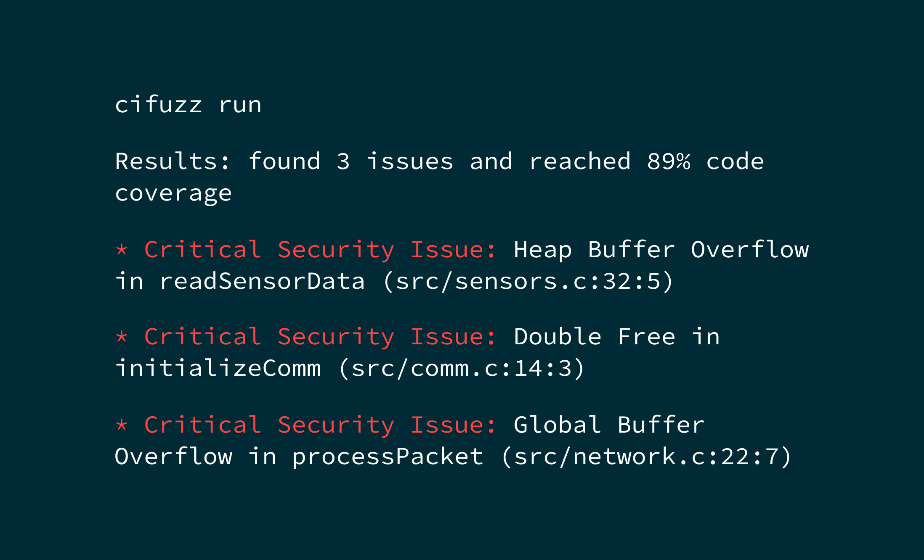This screenshot has width=924, height=560.
Task: Open the src/sensors.c:32:5 file location
Action: pyautogui.click(x=528, y=281)
